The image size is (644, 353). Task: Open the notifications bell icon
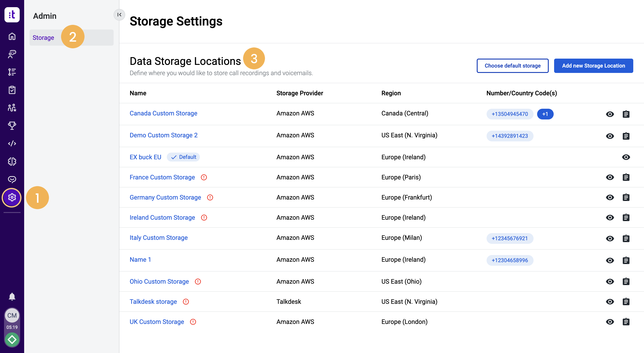click(12, 297)
